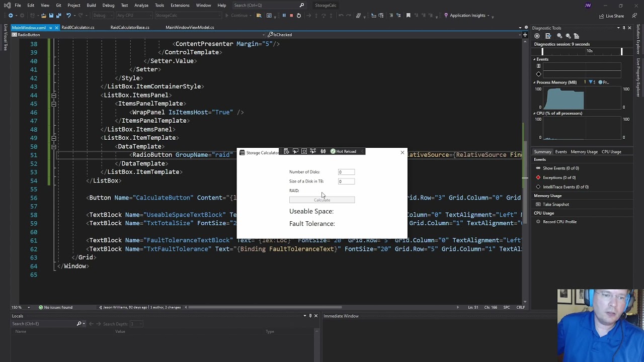Click Calculate button in Storage Calculator
Image resolution: width=644 pixels, height=362 pixels.
[x=322, y=200]
